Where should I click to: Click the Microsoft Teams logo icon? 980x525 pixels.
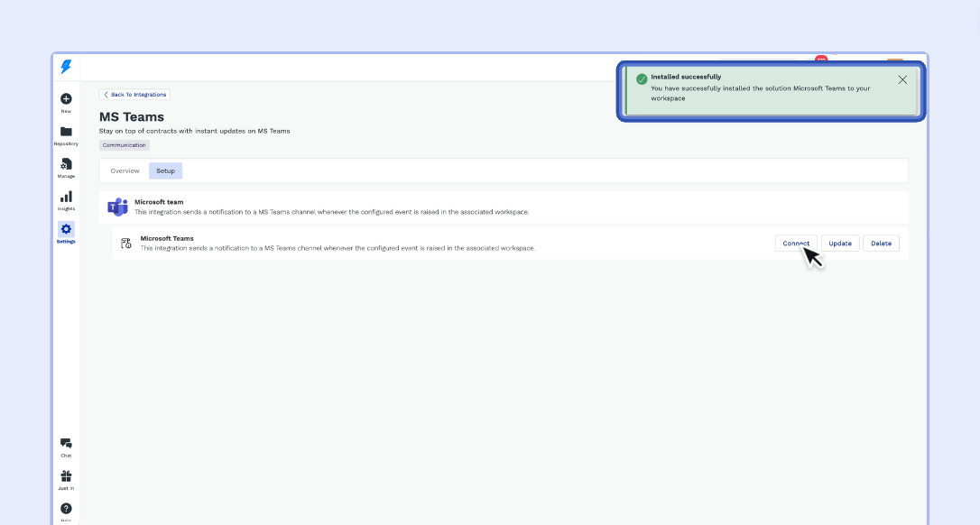click(117, 207)
